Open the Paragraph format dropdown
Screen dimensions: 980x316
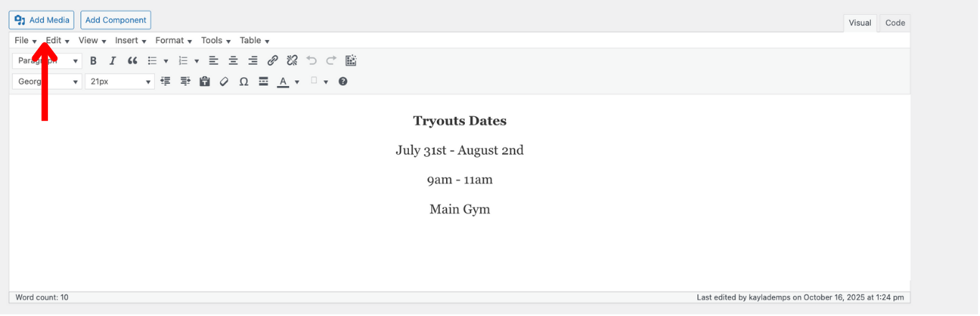(47, 61)
